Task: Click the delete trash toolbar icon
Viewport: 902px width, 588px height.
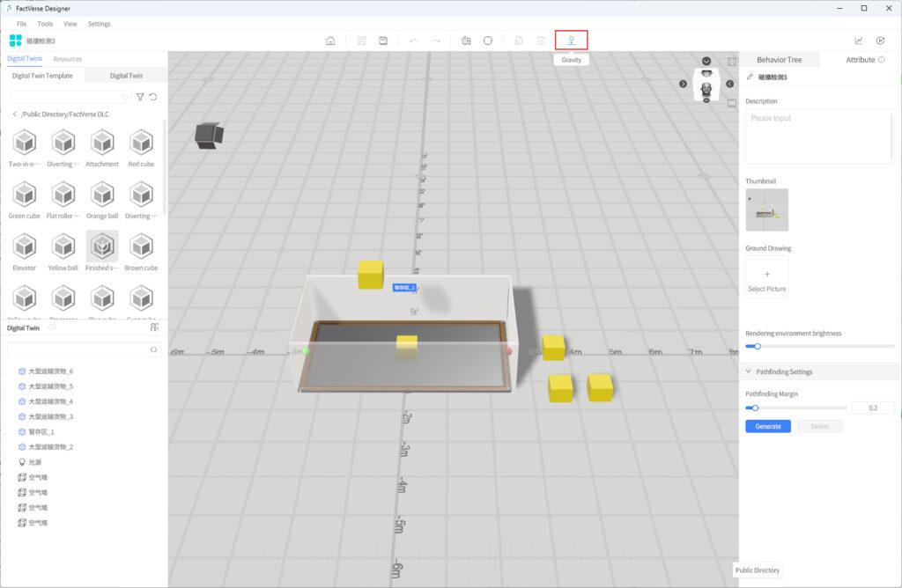Action: (x=541, y=40)
